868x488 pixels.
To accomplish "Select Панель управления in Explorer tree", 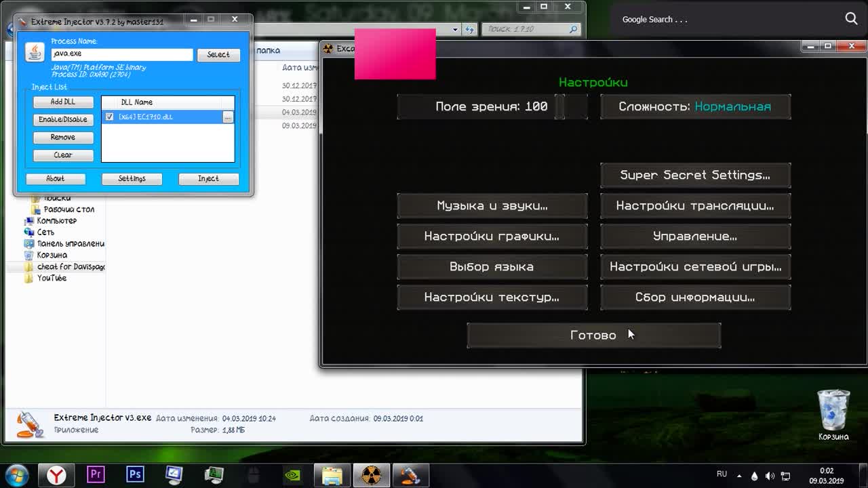I will [x=71, y=244].
